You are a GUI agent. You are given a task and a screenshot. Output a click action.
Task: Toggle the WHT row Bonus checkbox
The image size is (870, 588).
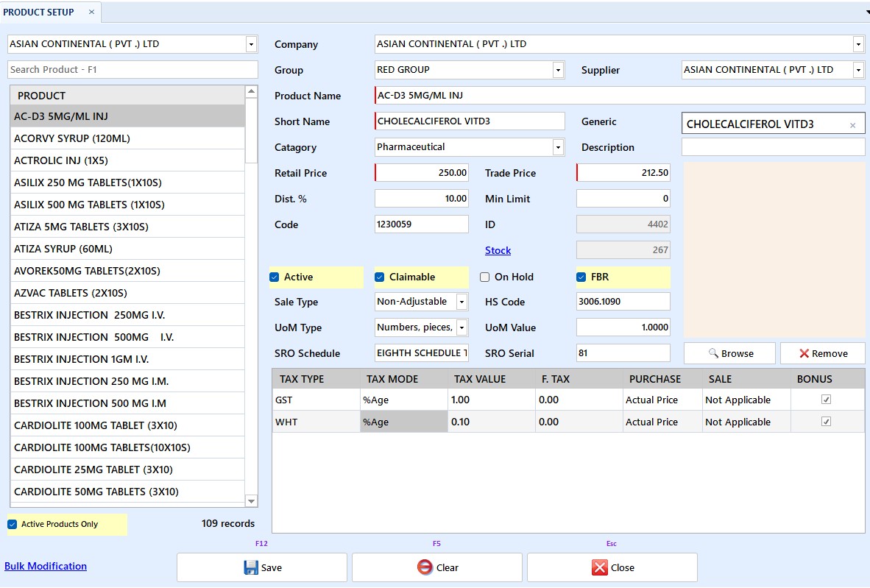826,422
